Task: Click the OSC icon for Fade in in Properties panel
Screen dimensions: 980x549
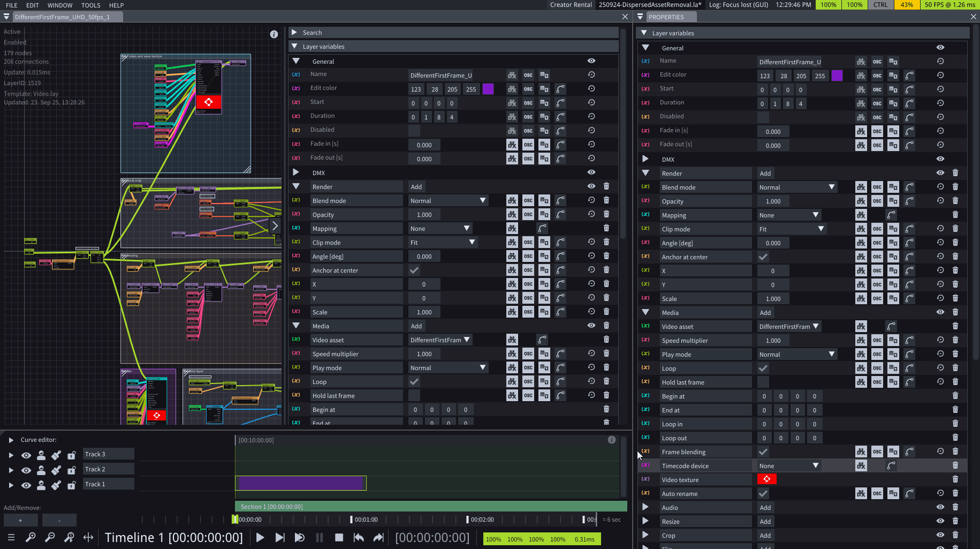Action: pyautogui.click(x=877, y=131)
